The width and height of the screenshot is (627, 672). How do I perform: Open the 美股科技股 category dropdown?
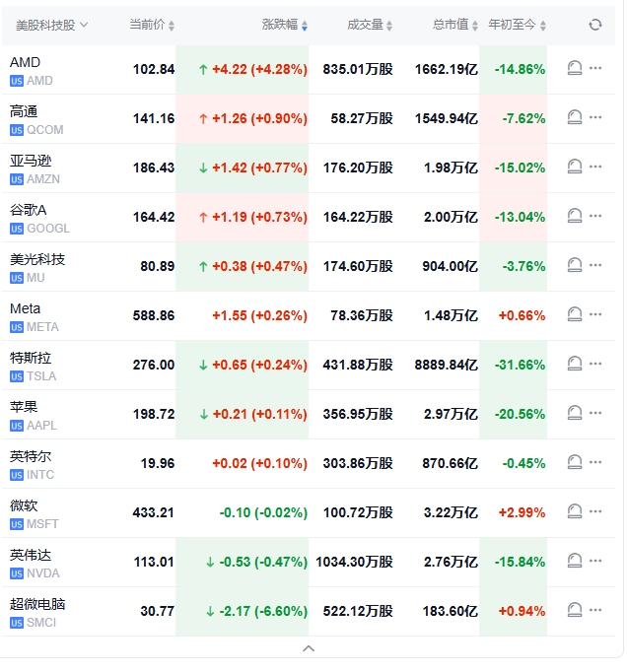52,25
